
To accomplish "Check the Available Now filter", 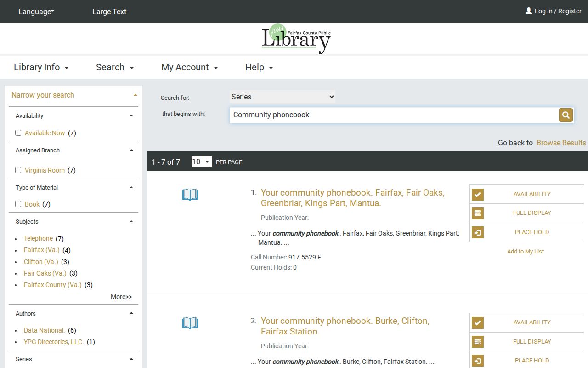I will [18, 133].
